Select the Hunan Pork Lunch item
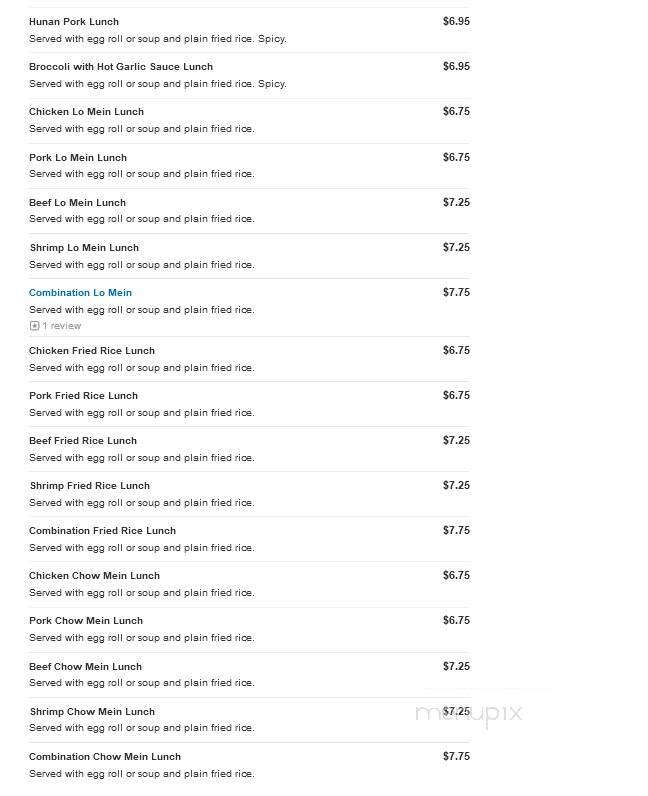 74,22
